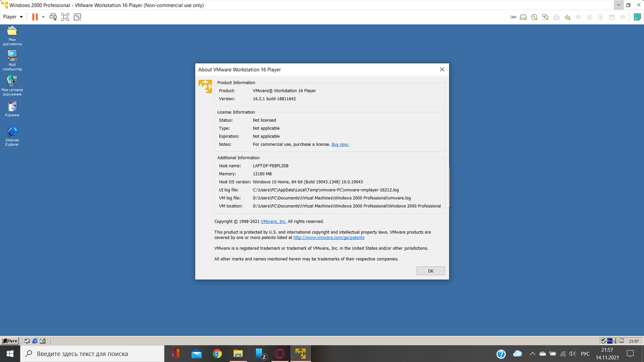
Task: Open the Player menu
Action: (x=13, y=17)
